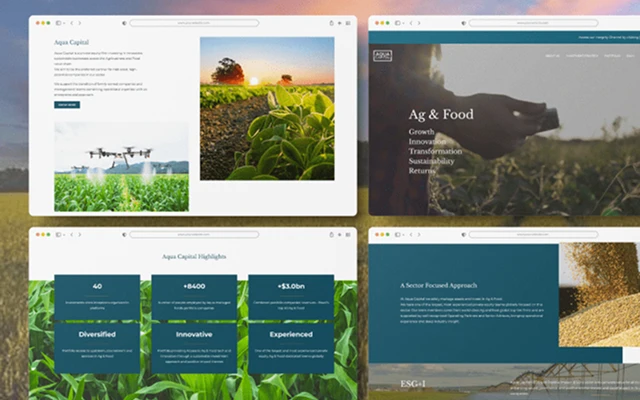Open Portfolio menu in Ag & Food window
Image resolution: width=640 pixels, height=400 pixels.
612,56
